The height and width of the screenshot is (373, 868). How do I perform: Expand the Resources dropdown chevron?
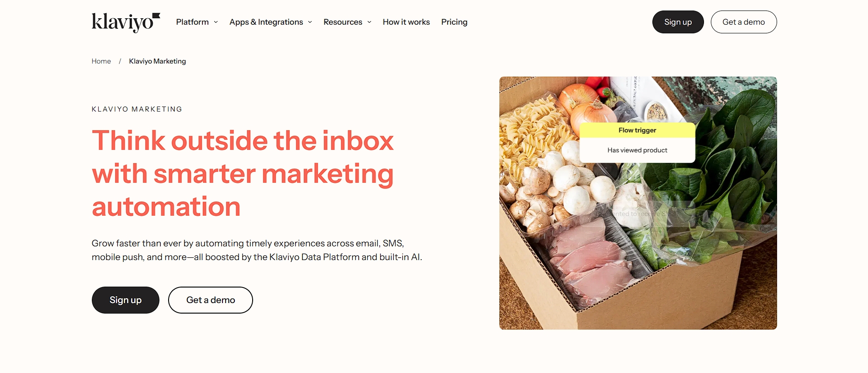[x=370, y=22]
